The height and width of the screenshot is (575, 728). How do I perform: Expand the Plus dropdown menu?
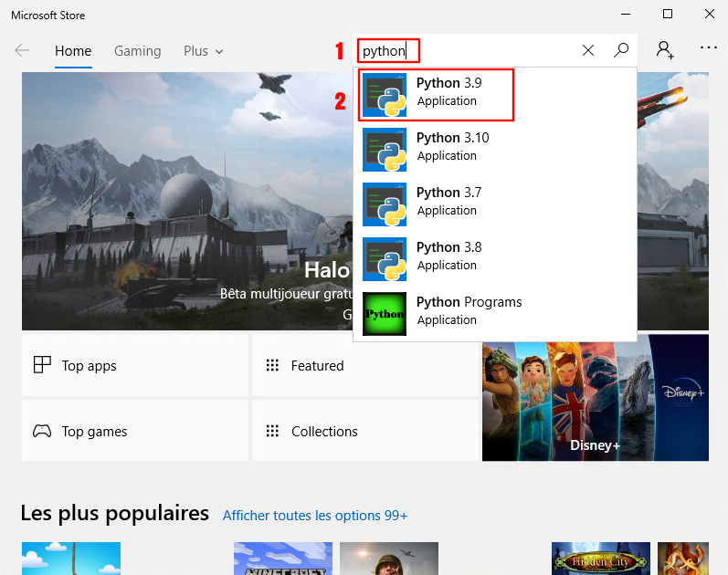tap(203, 51)
